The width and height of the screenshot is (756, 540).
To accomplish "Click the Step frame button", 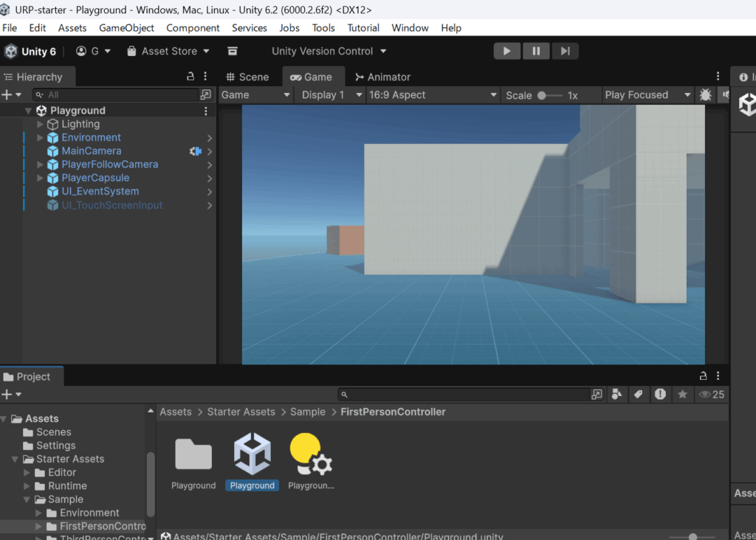I will 565,51.
